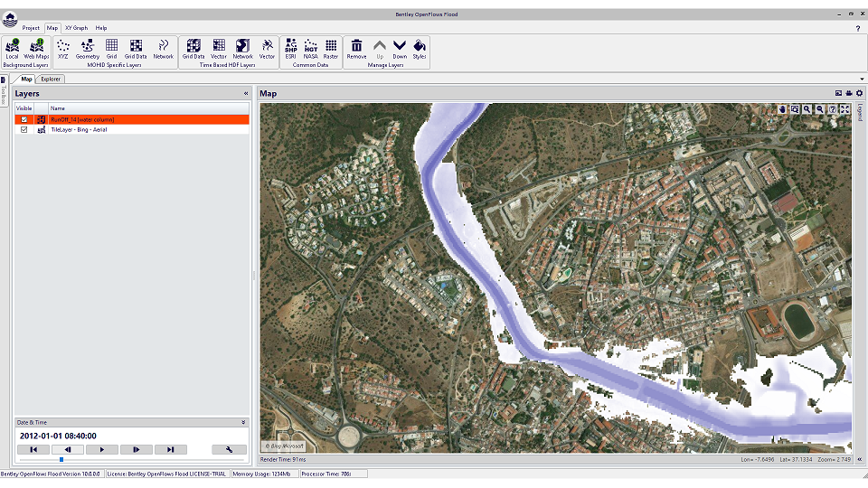Open the XY Graph ribbon tab
The height and width of the screenshot is (488, 868).
[x=76, y=28]
